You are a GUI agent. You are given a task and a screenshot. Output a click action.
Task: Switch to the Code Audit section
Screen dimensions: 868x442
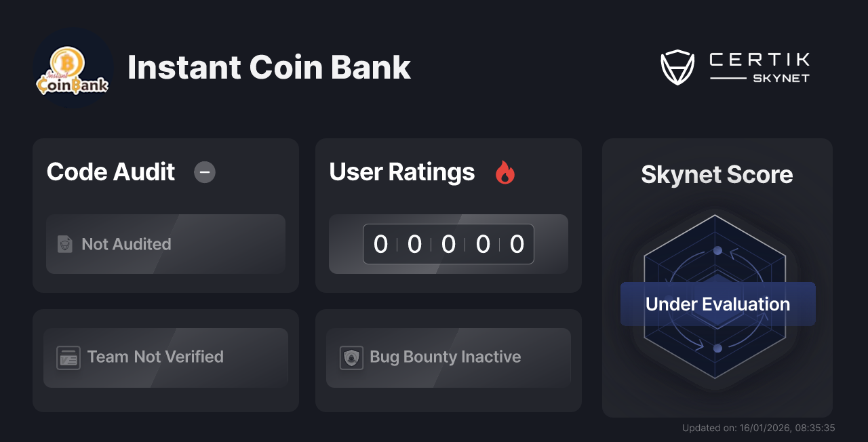[x=111, y=172]
